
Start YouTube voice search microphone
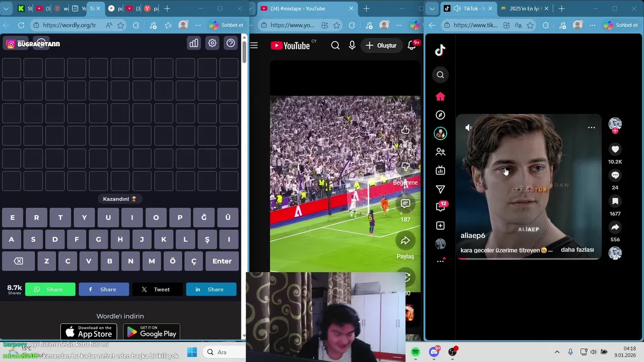pyautogui.click(x=352, y=45)
